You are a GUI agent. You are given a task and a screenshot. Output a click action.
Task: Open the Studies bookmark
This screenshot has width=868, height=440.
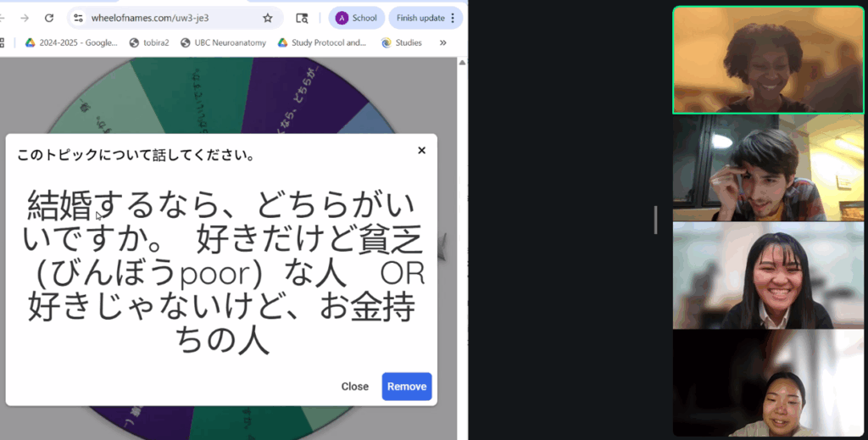tap(402, 42)
